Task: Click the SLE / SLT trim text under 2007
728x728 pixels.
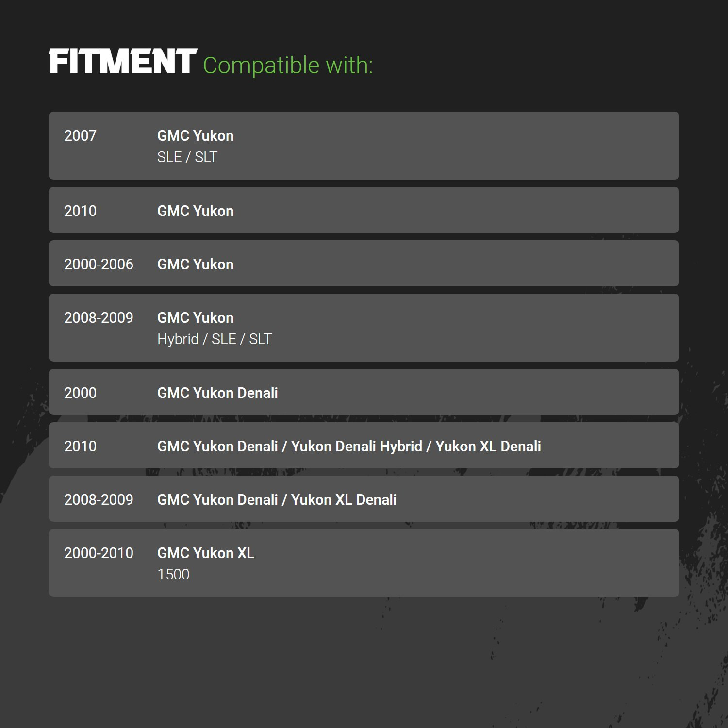Action: (x=187, y=157)
